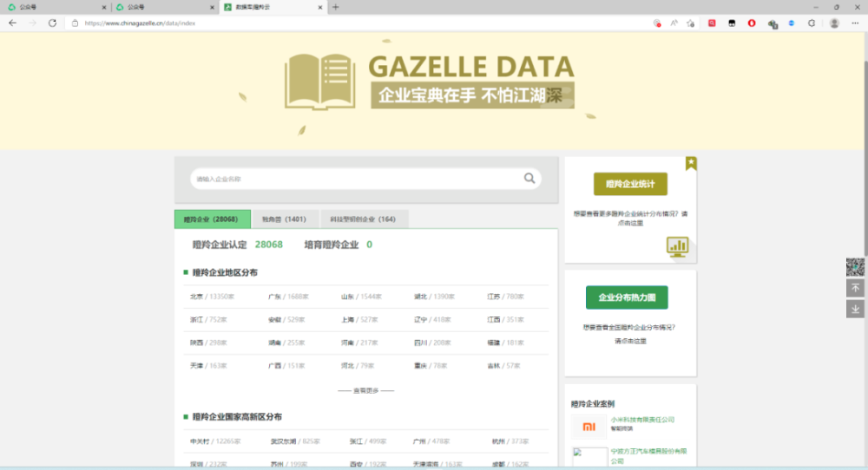Click the 28068 certified enterprises count
The height and width of the screenshot is (470, 868).
point(268,245)
